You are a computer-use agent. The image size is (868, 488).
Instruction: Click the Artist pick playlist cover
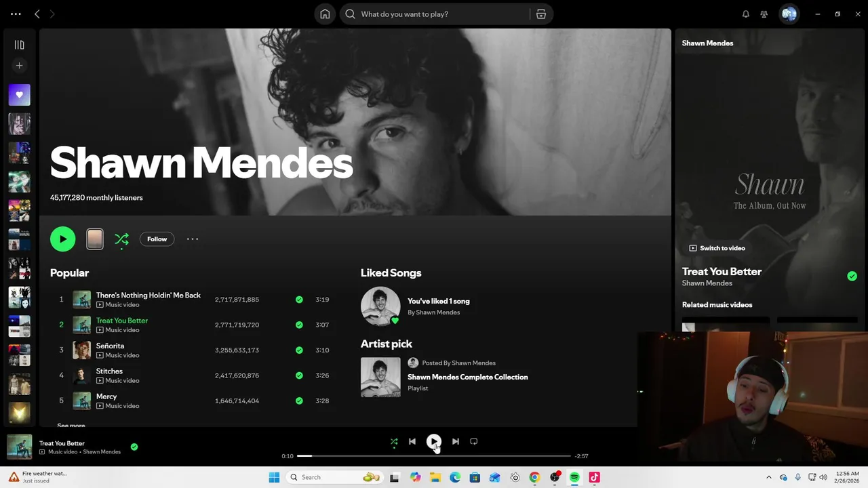(380, 377)
